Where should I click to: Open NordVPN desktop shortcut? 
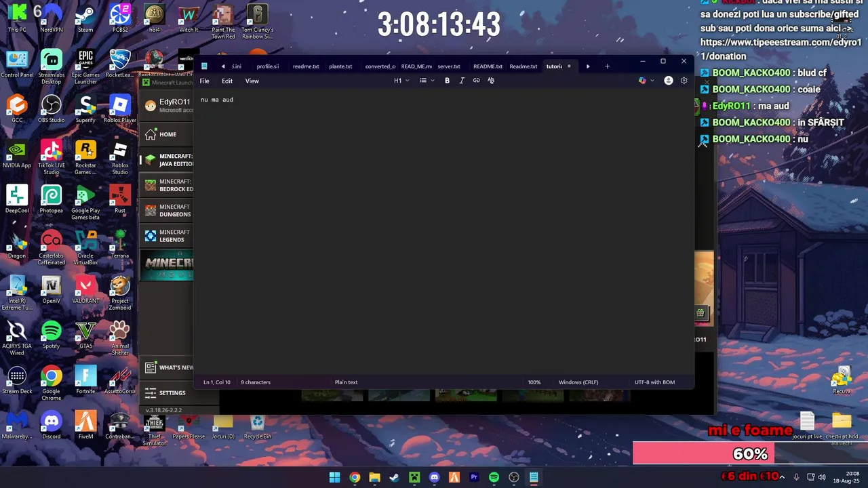coord(52,18)
